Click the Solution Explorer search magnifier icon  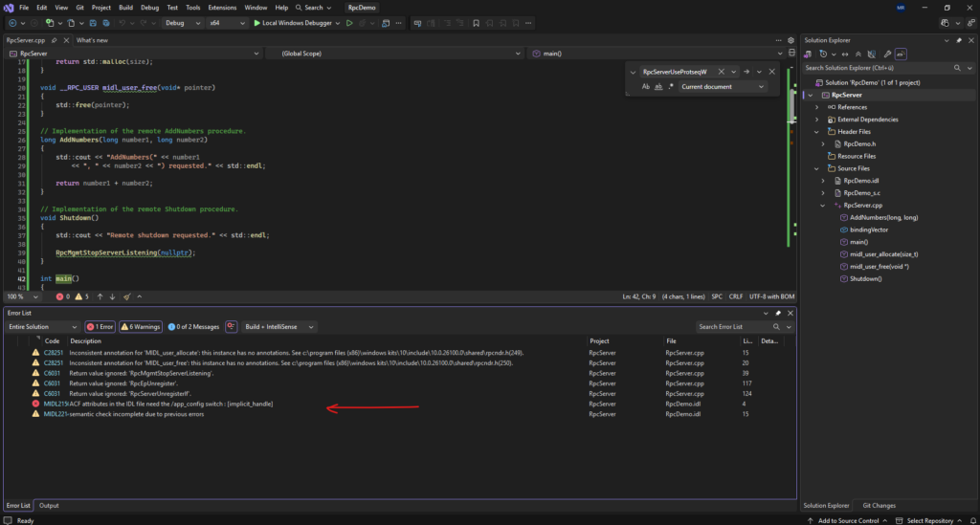tap(957, 68)
